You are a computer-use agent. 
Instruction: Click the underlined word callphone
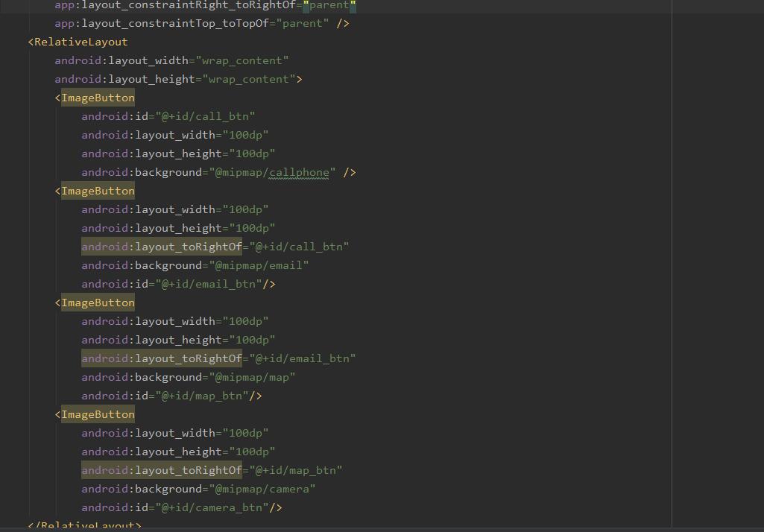click(x=299, y=172)
